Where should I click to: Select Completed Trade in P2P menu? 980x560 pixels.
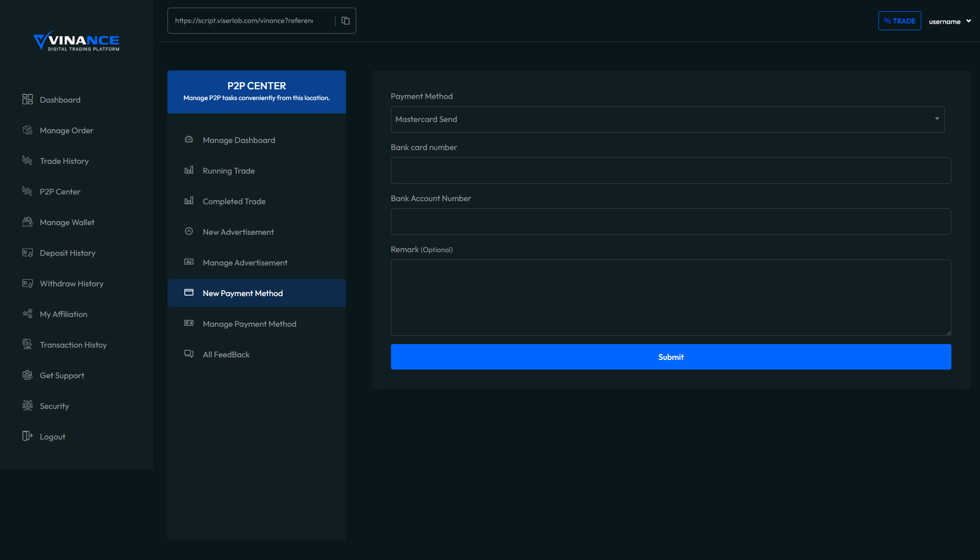[234, 202]
